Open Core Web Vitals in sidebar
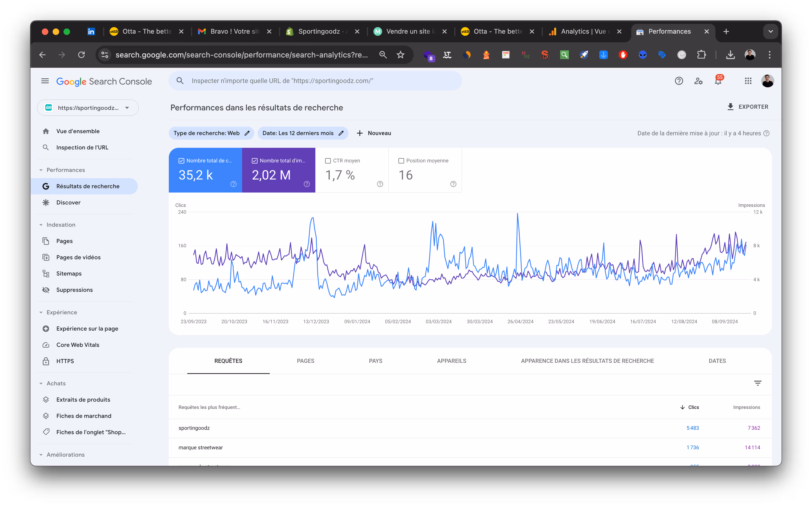Viewport: 812px width, 506px height. click(x=78, y=345)
